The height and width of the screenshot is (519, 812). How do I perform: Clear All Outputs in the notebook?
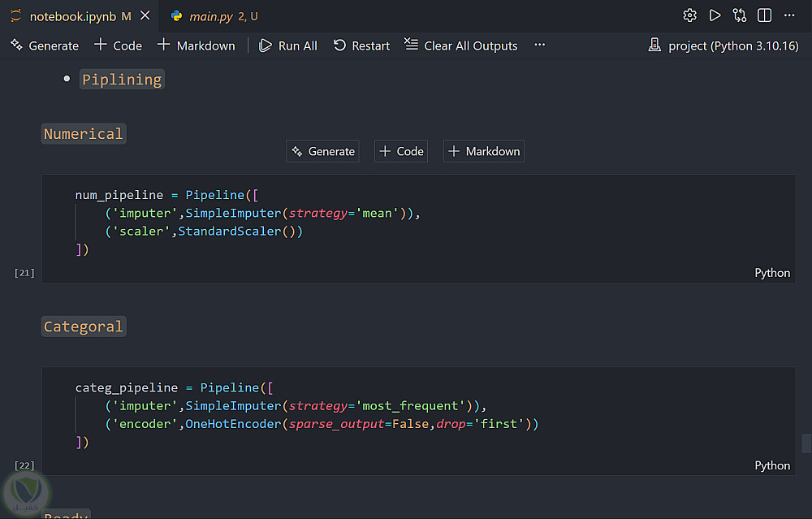point(460,45)
